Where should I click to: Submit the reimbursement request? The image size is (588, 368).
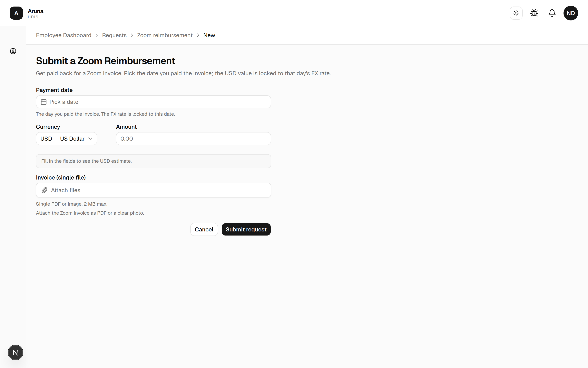click(x=246, y=230)
